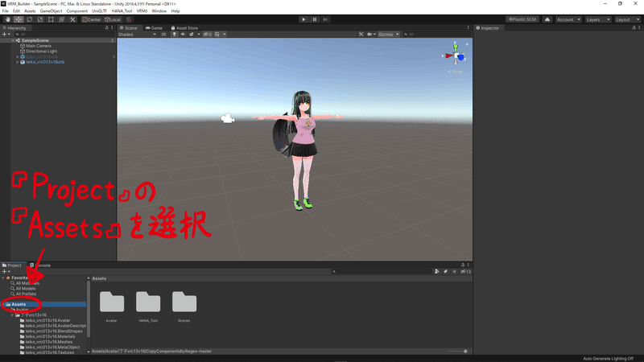Start Play mode
Viewport: 644px width, 362px height.
[303, 19]
